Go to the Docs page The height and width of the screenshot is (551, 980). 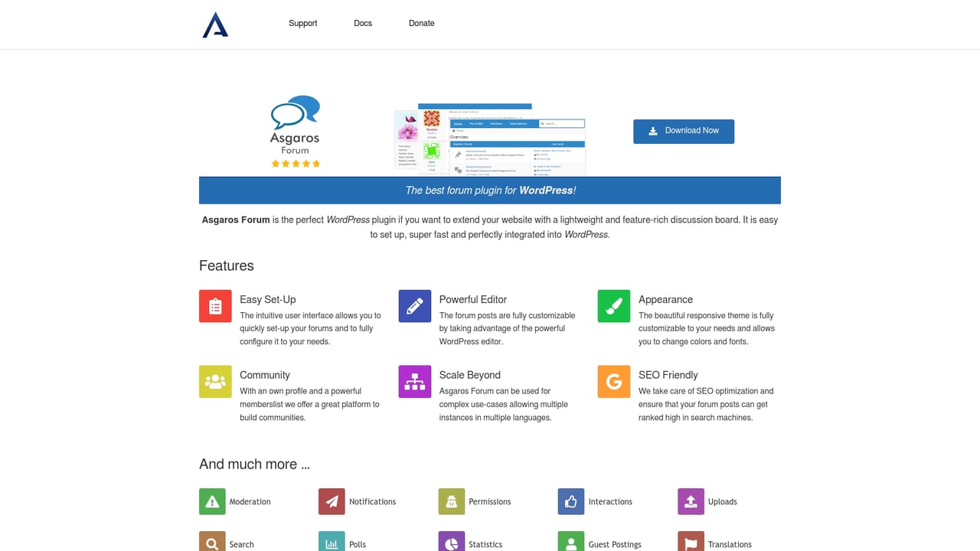coord(362,23)
